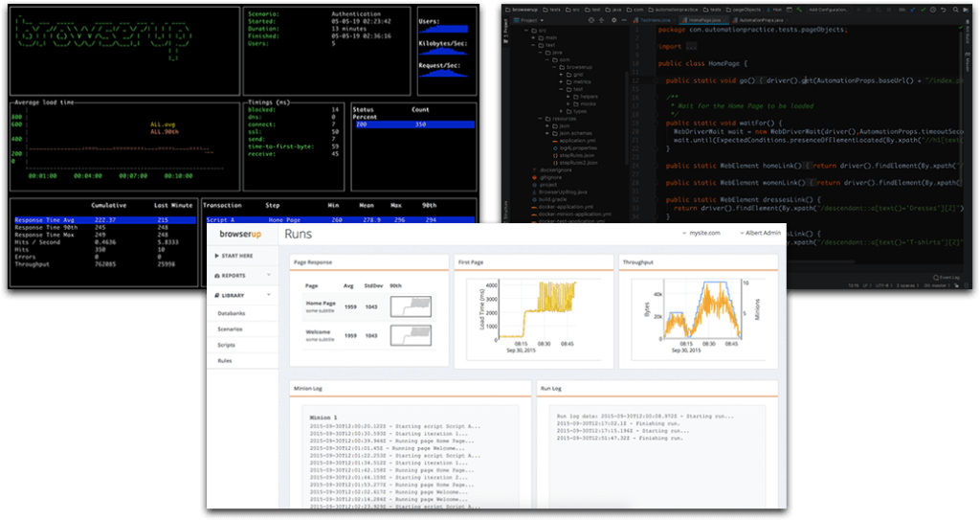Screen dimensions: 980x520
Task: Click the Throughput chart
Action: click(697, 318)
